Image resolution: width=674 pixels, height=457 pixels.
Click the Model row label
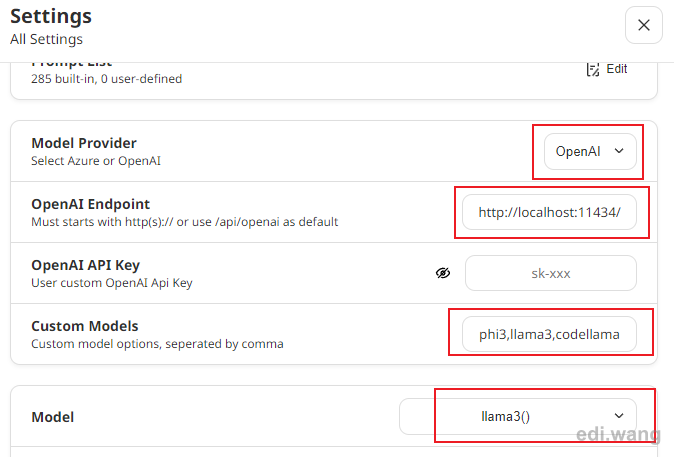tap(52, 417)
